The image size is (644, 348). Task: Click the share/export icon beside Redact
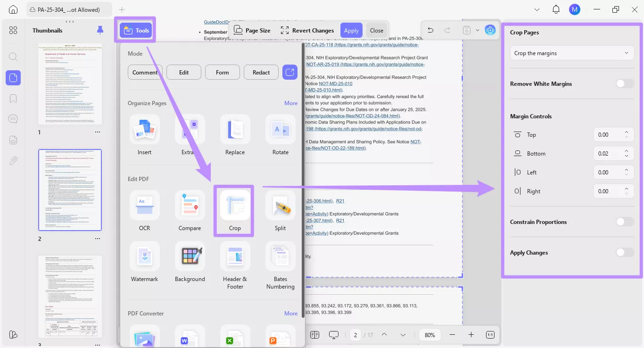[x=289, y=72]
